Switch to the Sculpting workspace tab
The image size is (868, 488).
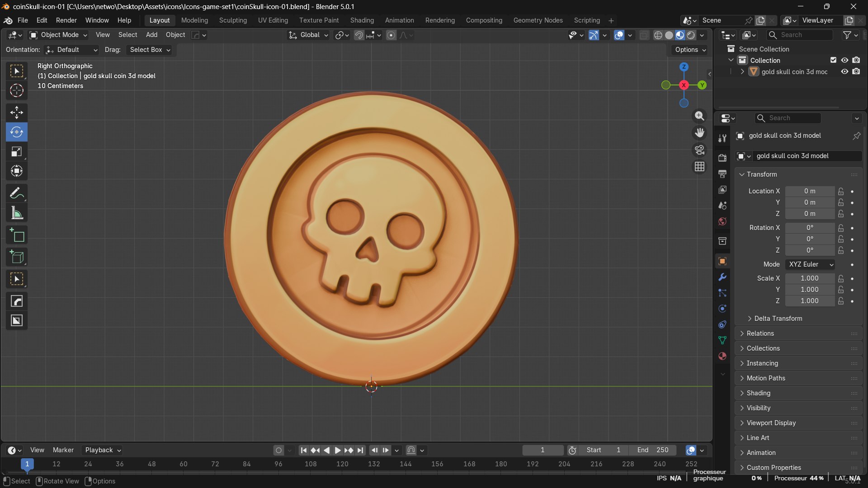[x=233, y=20]
